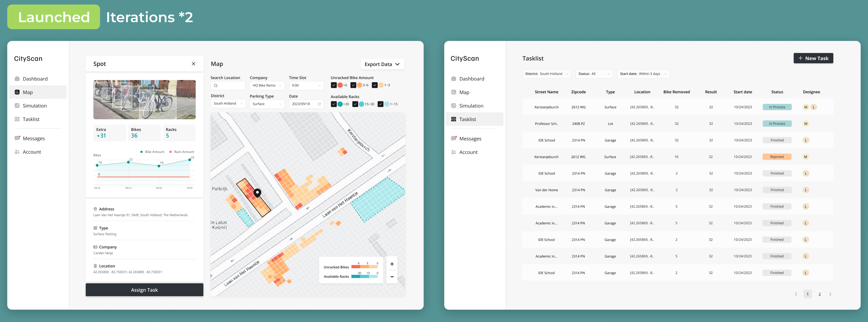Click the New Task button
Screen dimensions: 868x322
coord(813,58)
